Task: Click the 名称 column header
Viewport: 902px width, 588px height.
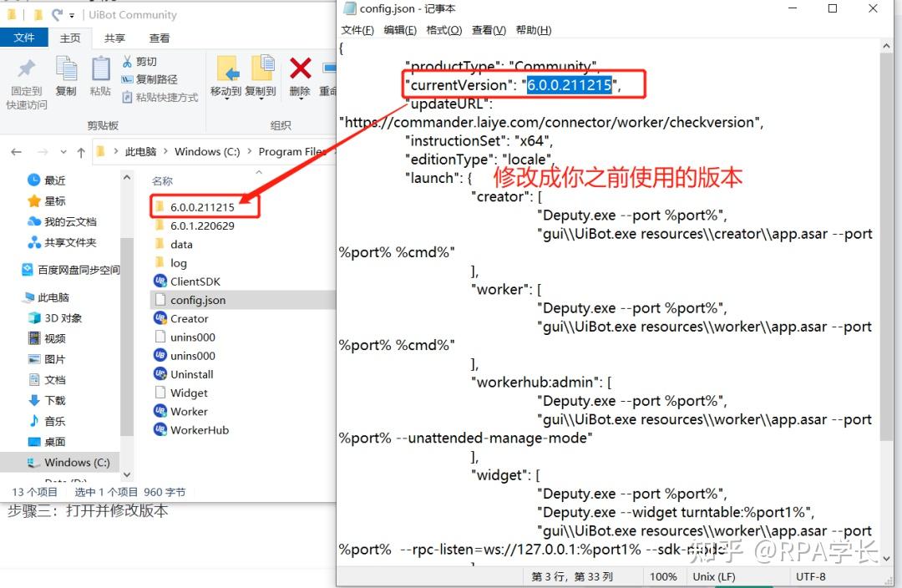Action: click(162, 180)
